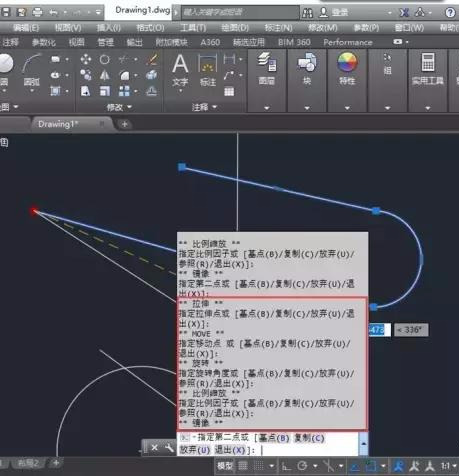Viewport: 459px width, 476px height.
Task: Select the Copy tool in Modify panel
Action: tap(86, 75)
